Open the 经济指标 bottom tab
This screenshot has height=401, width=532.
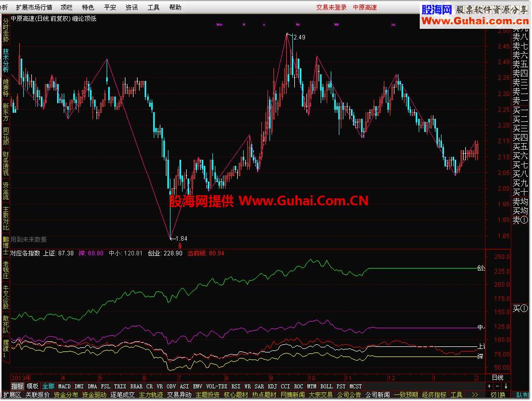click(434, 395)
